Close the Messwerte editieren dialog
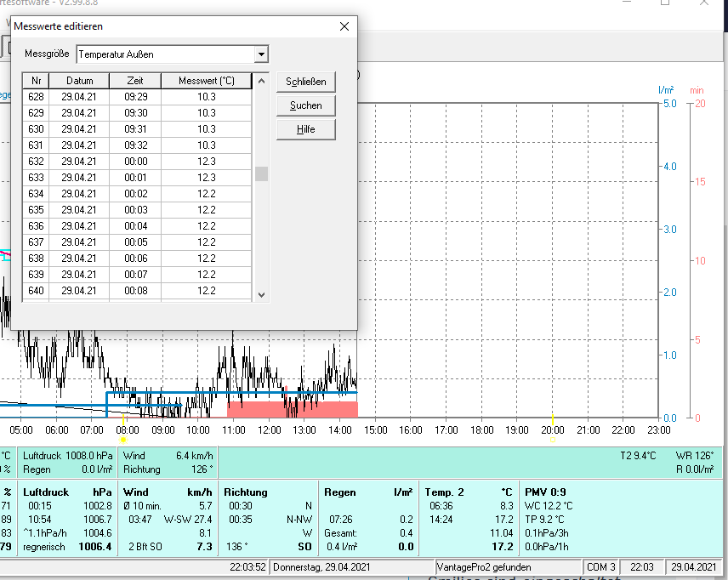The image size is (728, 580). click(344, 26)
